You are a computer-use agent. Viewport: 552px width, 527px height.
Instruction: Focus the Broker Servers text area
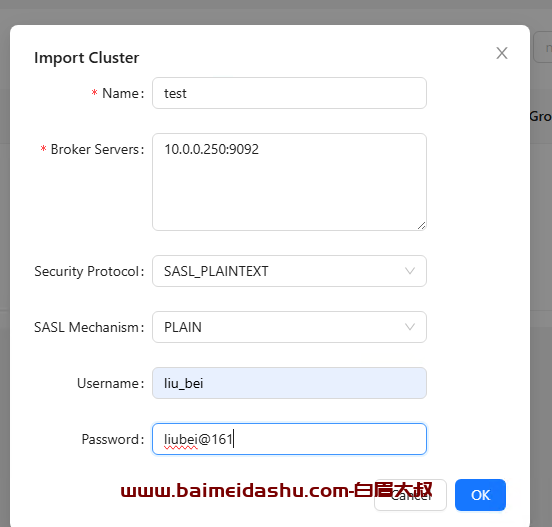289,182
